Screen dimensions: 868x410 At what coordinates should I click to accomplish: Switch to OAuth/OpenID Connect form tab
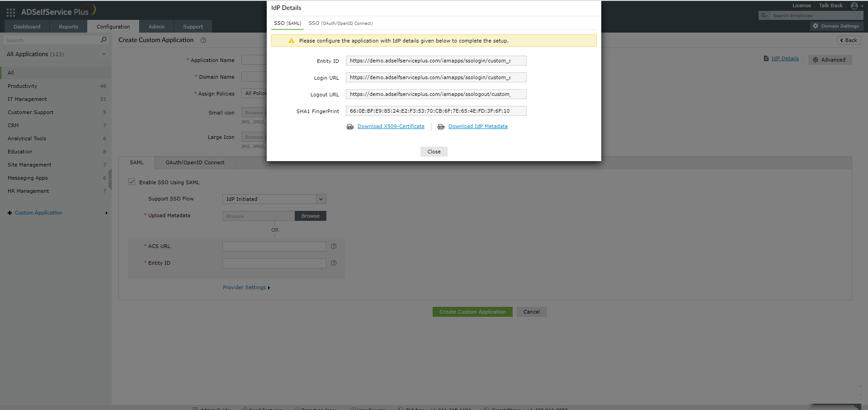click(x=195, y=163)
